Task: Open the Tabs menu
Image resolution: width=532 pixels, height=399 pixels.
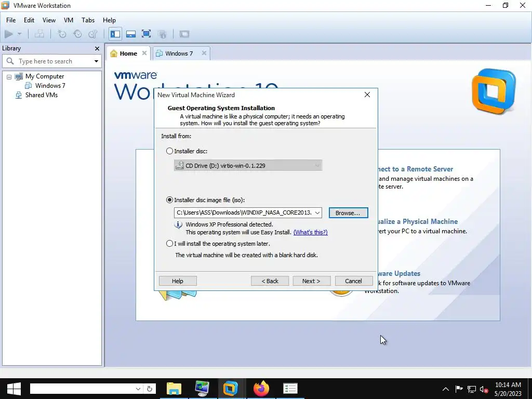Action: point(88,20)
